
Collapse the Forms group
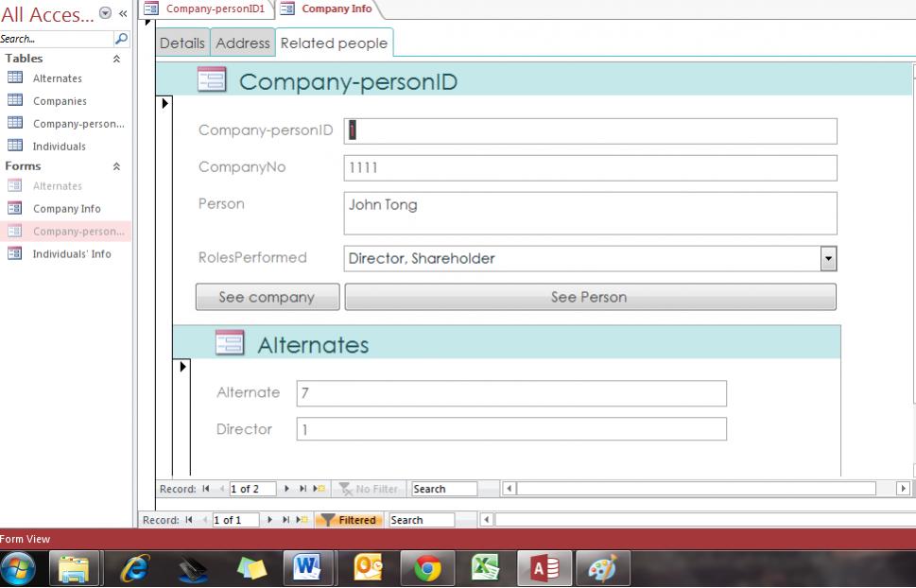[117, 166]
